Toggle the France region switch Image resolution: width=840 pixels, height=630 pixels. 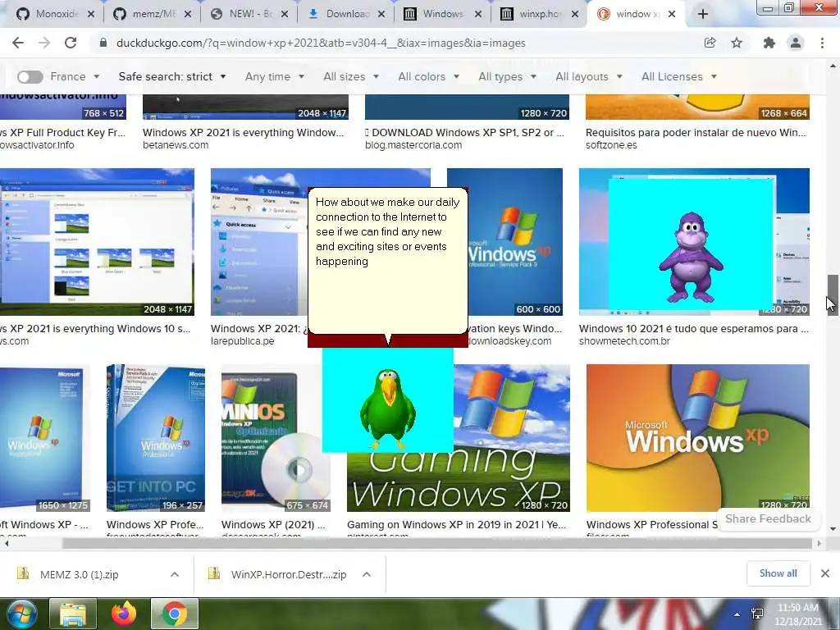pyautogui.click(x=30, y=76)
